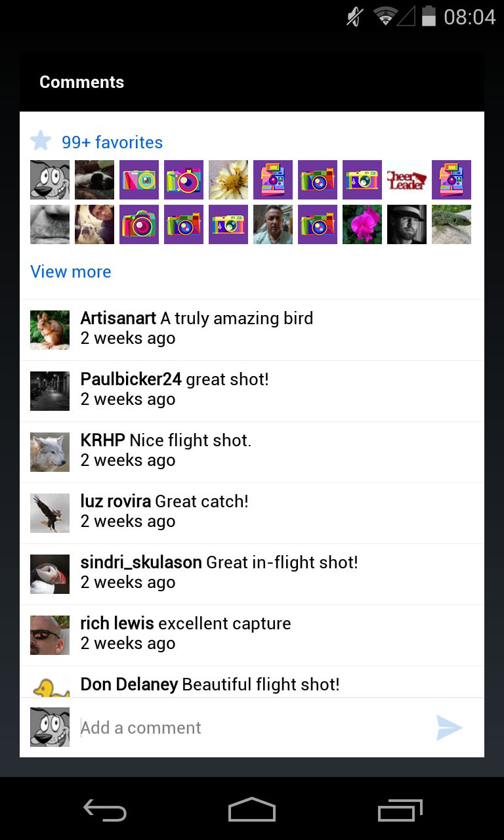This screenshot has width=504, height=840.
Task: Tap the send comment arrow icon
Action: pos(450,728)
